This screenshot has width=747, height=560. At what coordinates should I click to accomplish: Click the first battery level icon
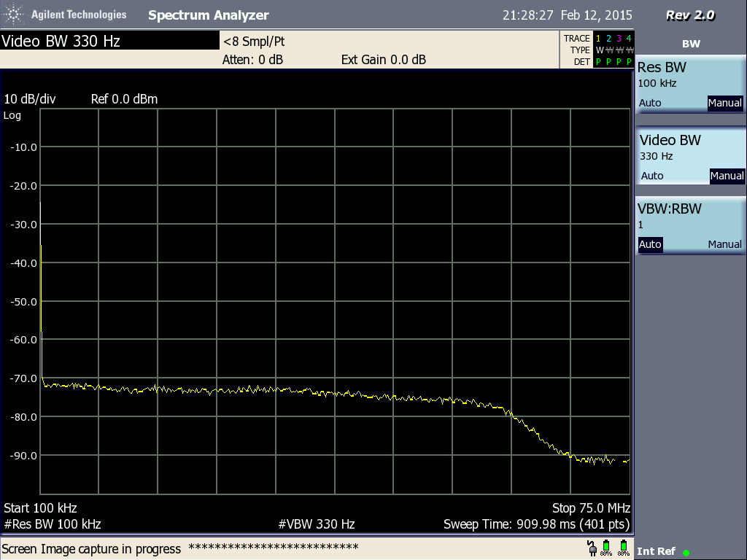coord(605,548)
